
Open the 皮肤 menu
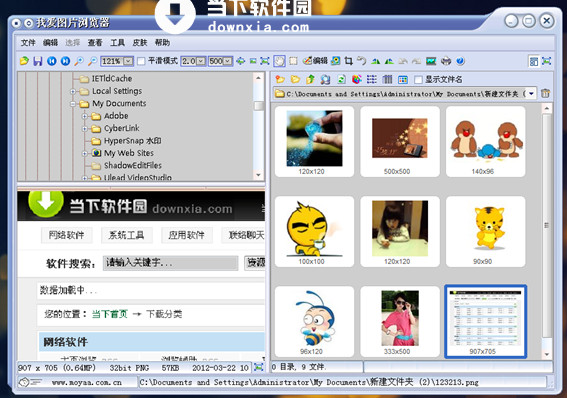140,43
